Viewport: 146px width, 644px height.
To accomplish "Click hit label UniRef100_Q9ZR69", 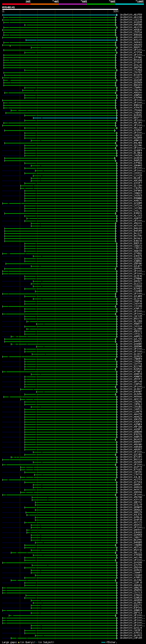I will pos(131,82).
